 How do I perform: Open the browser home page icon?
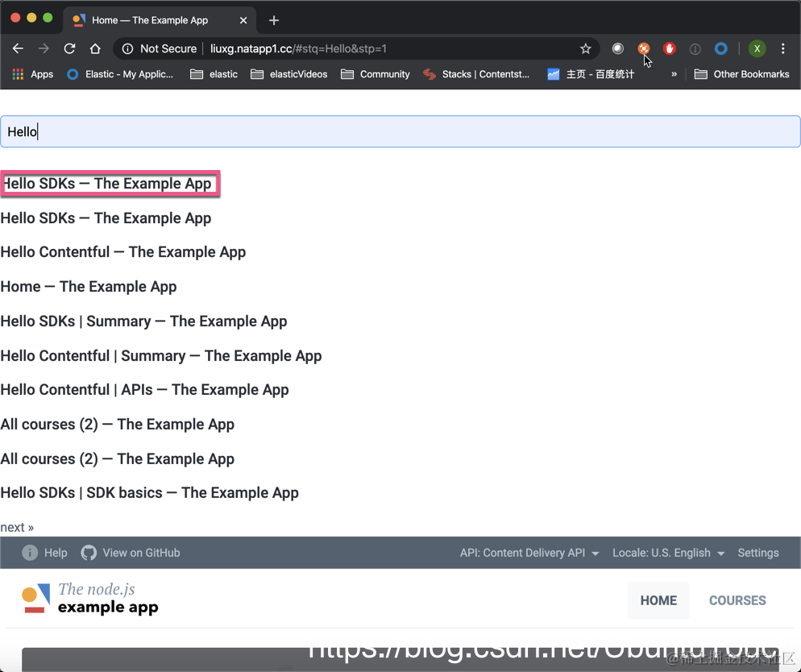coord(95,48)
